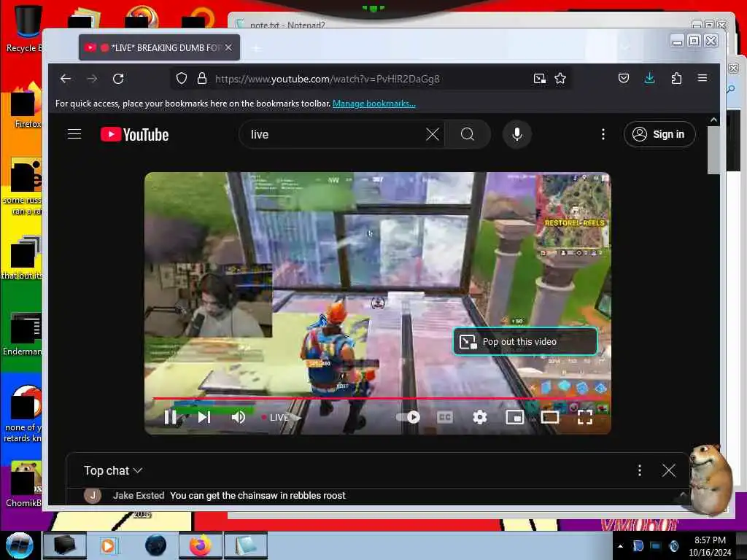Open video player settings gear

click(x=480, y=417)
